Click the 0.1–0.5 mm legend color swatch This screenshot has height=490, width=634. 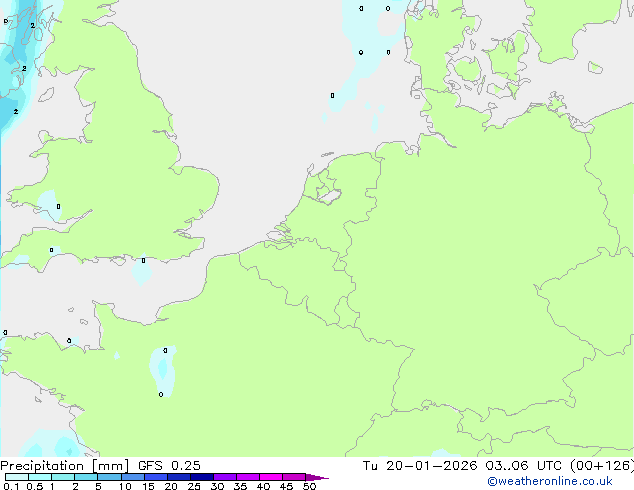click(17, 477)
